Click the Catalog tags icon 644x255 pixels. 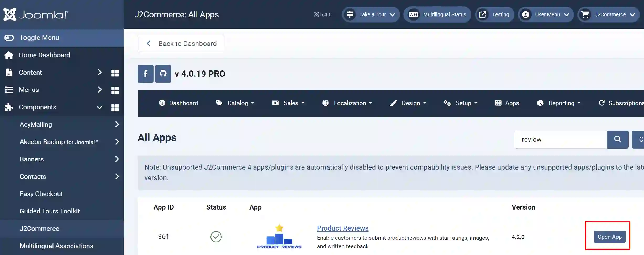[219, 103]
